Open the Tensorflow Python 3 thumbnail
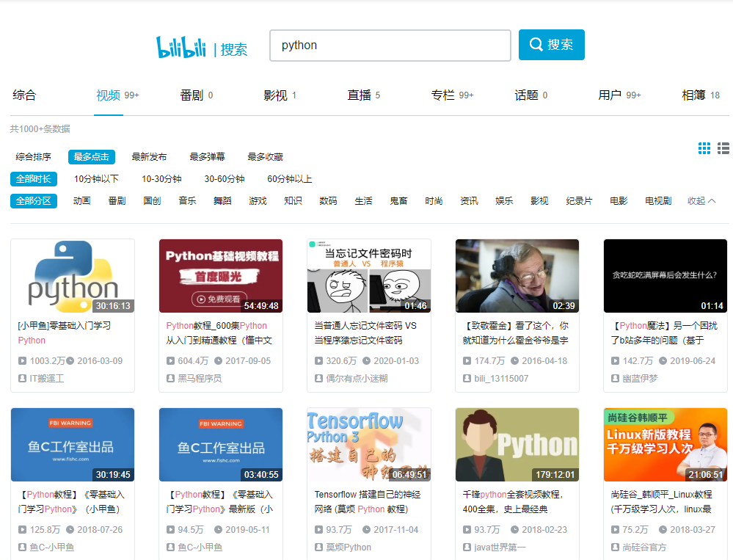Screen dimensions: 733x560 click(x=369, y=445)
